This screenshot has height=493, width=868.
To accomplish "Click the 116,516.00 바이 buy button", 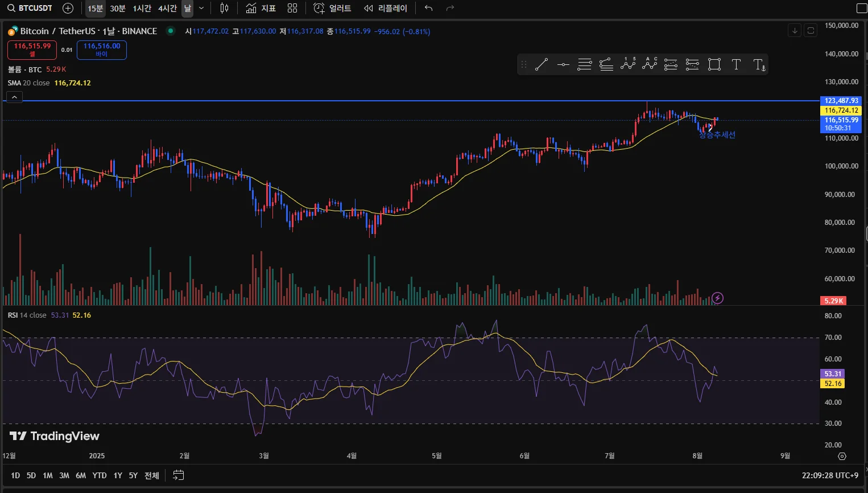I will tap(102, 50).
